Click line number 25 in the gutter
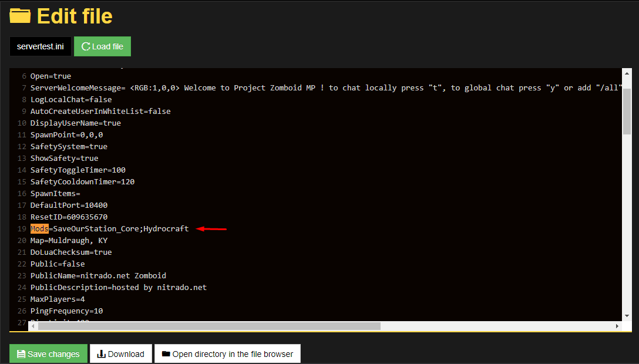The height and width of the screenshot is (364, 639). point(22,299)
